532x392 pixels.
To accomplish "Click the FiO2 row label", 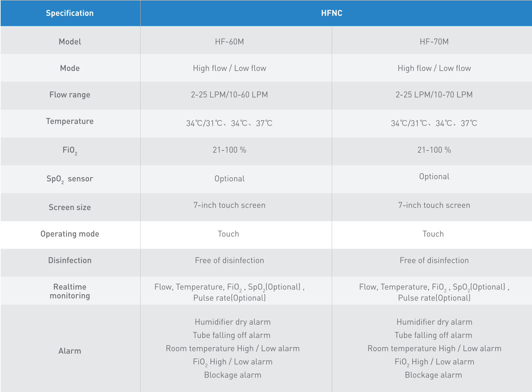I will click(70, 150).
